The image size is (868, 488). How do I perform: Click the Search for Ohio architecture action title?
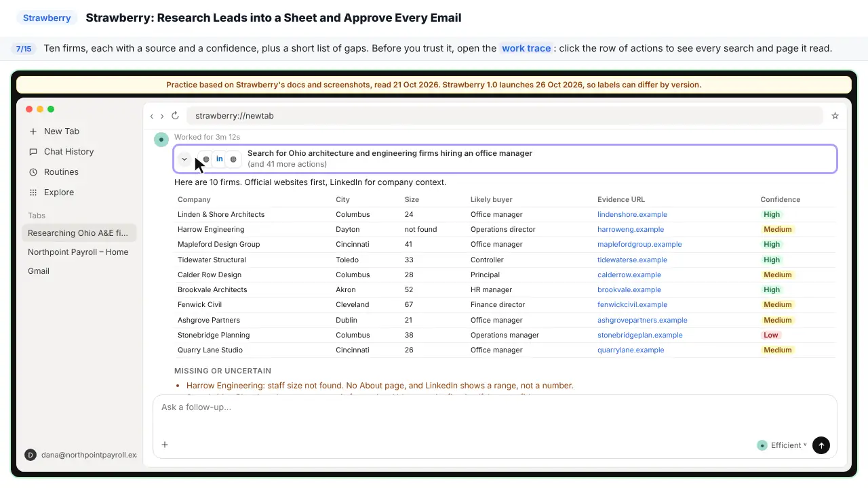[x=390, y=153]
